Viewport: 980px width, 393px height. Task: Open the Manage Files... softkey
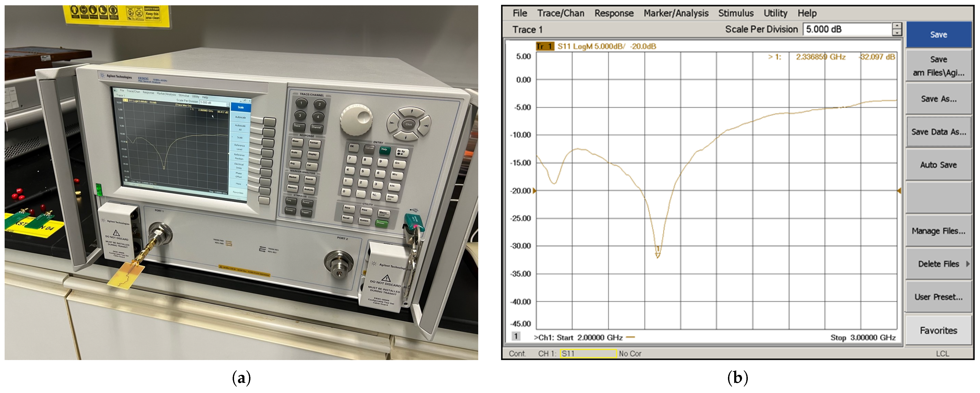pyautogui.click(x=938, y=231)
